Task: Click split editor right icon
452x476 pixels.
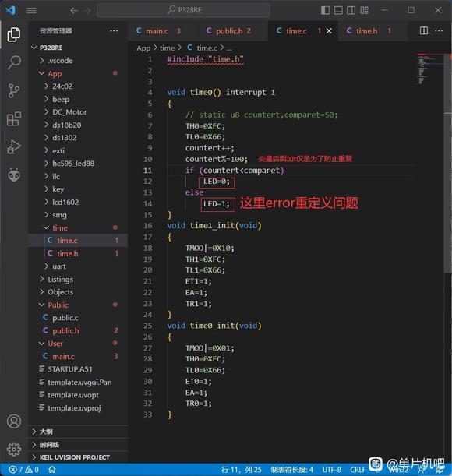Action: [424, 30]
